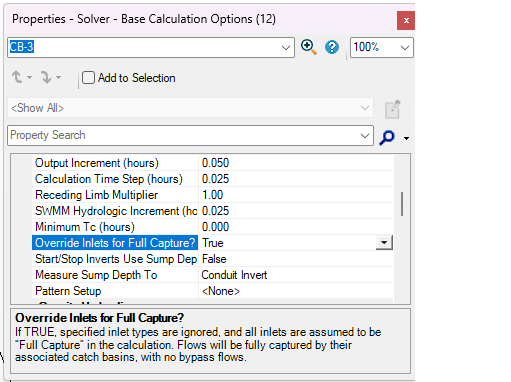The width and height of the screenshot is (511, 382).
Task: Click the <None> value for Pattern Setup
Action: (221, 291)
